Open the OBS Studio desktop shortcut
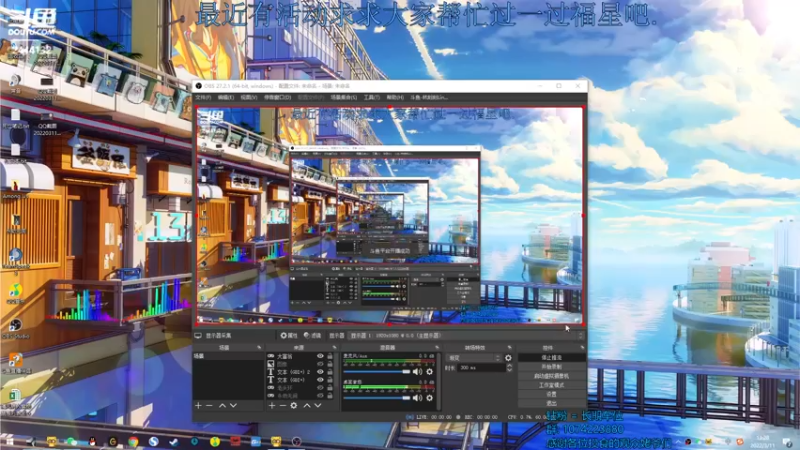 [x=15, y=329]
